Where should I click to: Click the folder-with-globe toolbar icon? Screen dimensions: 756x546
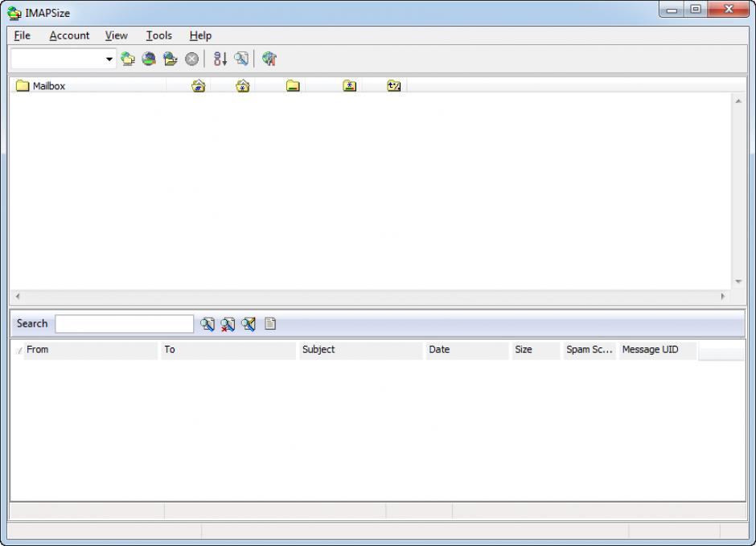[x=128, y=59]
